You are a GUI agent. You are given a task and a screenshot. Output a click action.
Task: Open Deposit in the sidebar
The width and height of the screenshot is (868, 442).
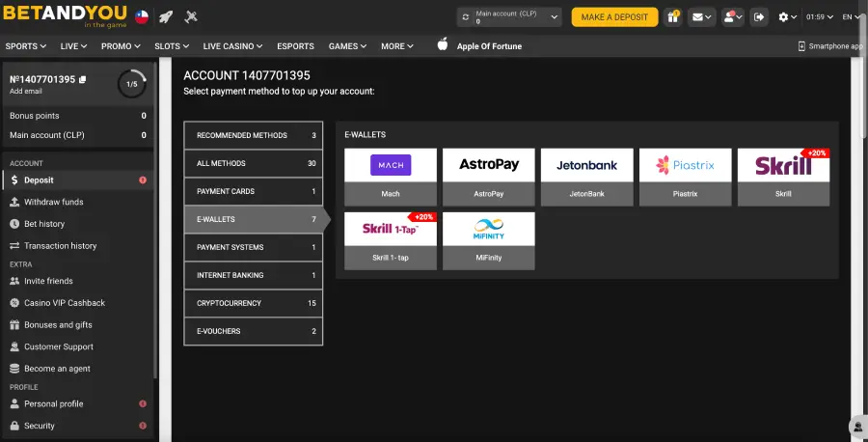[x=77, y=180]
